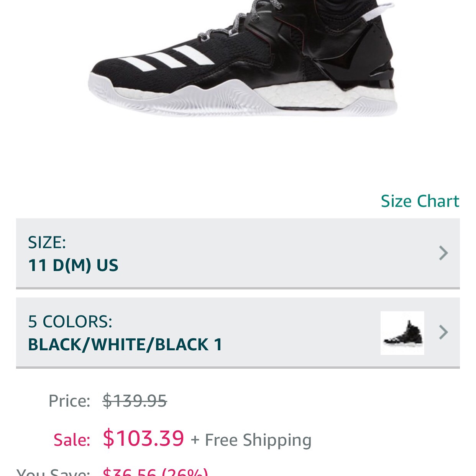476x476 pixels.
Task: Click the Sale: label
Action: [72, 440]
